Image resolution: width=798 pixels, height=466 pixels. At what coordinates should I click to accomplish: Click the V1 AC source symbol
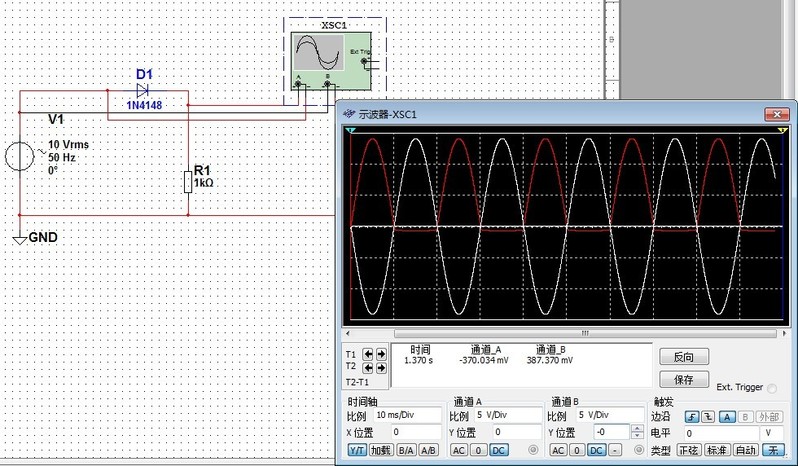tap(20, 156)
